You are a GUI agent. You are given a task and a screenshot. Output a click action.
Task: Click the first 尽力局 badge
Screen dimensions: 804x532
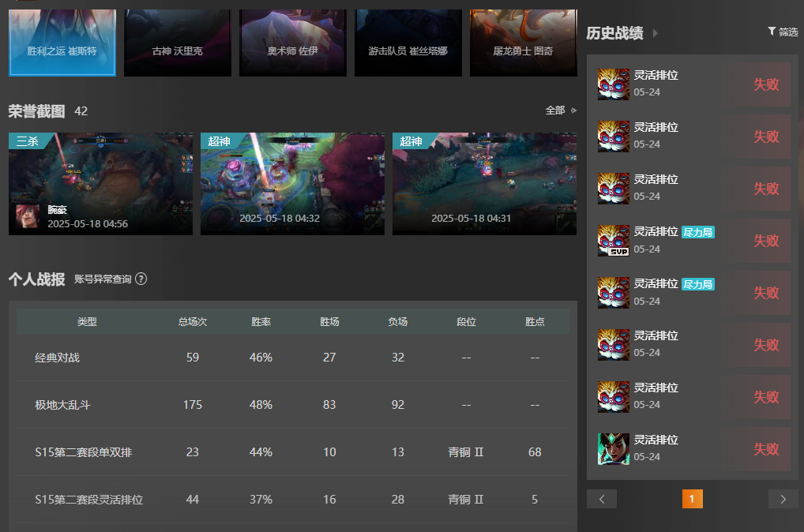pyautogui.click(x=698, y=232)
